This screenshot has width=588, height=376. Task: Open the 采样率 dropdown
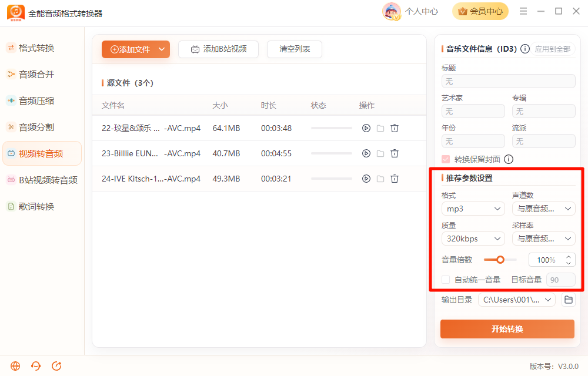coord(544,239)
